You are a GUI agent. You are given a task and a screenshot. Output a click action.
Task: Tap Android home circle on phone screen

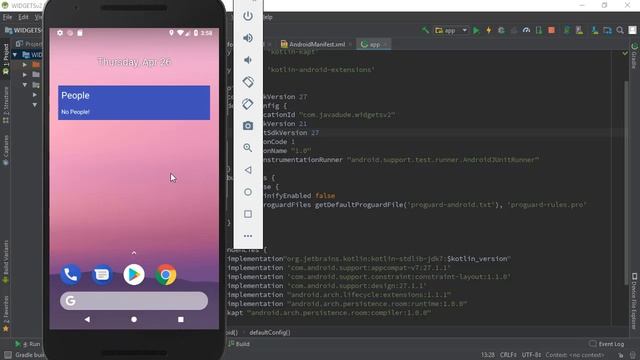coord(134,319)
